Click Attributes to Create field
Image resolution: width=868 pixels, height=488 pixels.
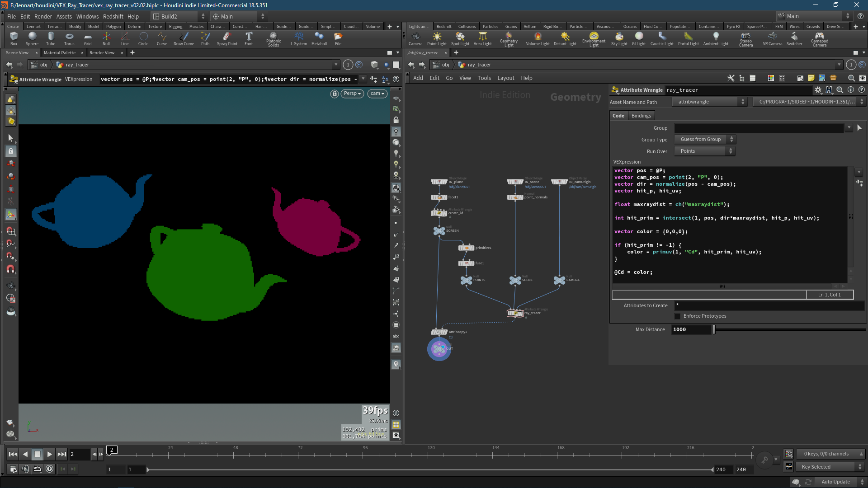tap(769, 305)
